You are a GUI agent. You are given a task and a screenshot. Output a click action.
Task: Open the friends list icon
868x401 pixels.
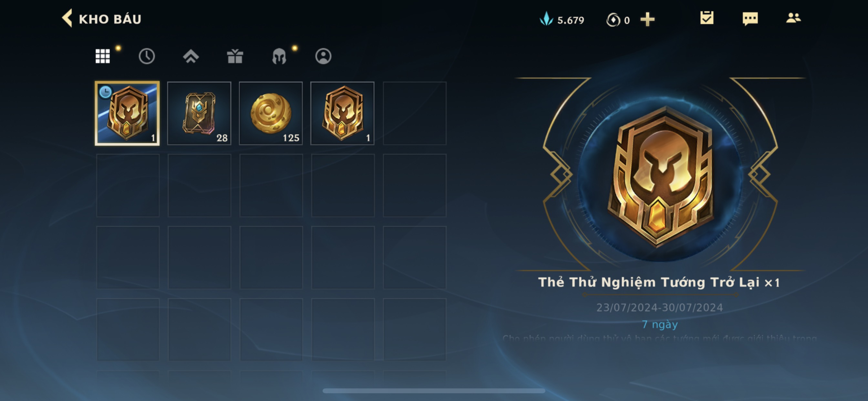(793, 18)
